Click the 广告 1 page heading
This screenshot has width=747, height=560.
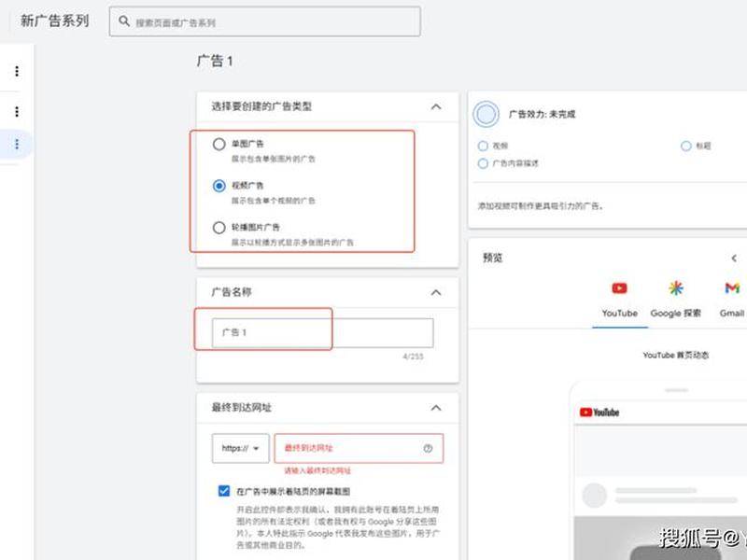pos(215,61)
